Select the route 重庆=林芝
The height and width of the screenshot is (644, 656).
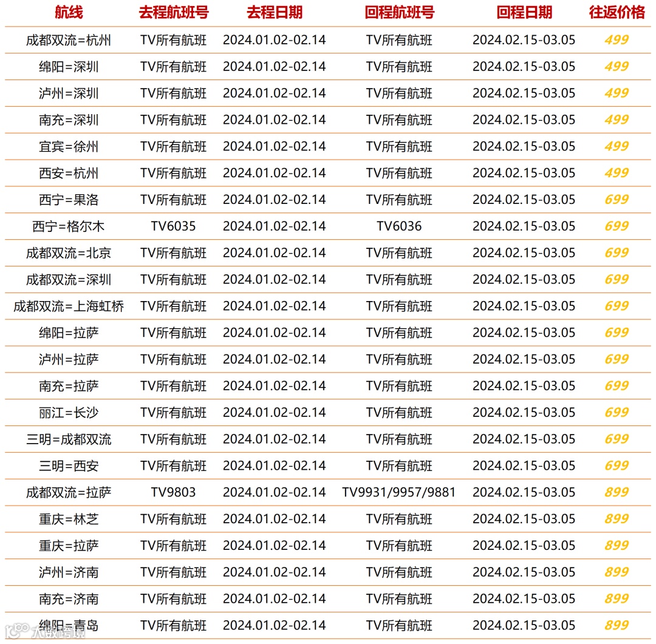point(69,520)
